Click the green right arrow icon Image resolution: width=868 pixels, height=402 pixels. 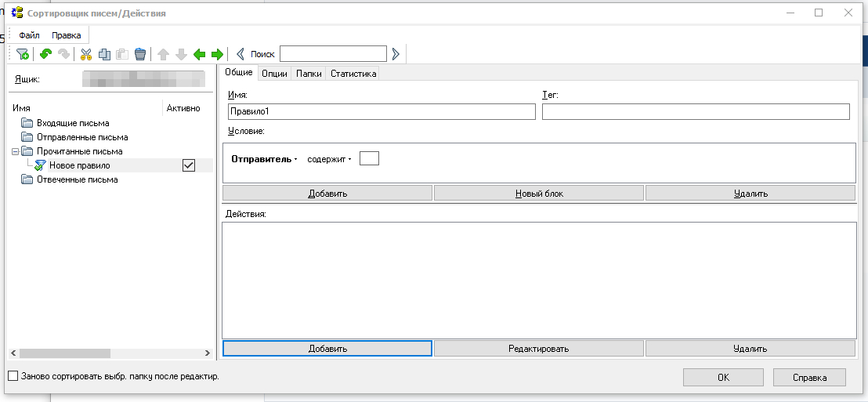[217, 54]
